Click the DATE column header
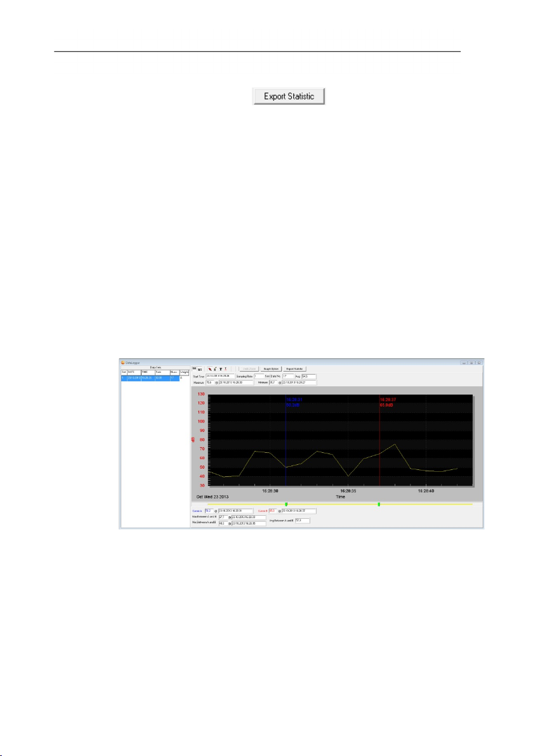 click(134, 373)
